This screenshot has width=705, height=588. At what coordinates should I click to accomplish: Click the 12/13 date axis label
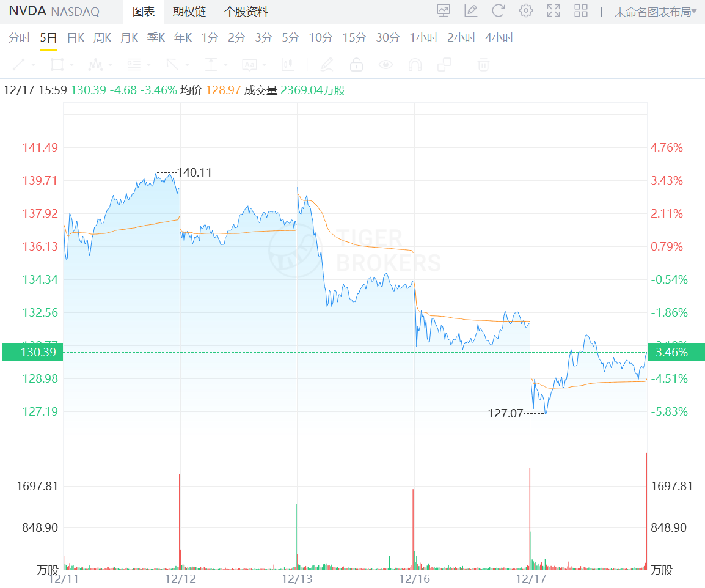297,579
